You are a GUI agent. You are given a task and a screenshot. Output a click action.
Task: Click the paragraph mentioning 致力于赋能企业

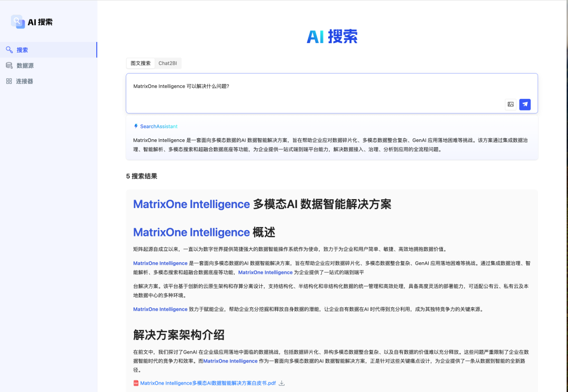[309, 309]
